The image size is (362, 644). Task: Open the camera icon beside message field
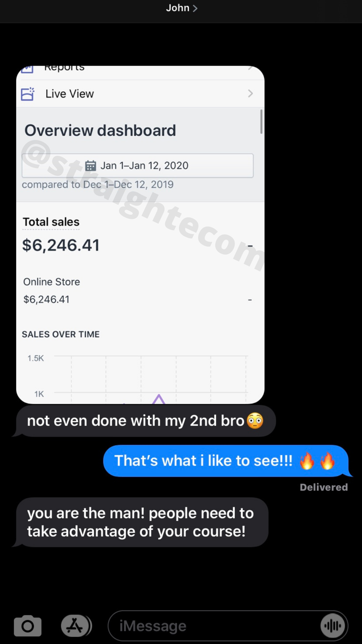pos(27,626)
